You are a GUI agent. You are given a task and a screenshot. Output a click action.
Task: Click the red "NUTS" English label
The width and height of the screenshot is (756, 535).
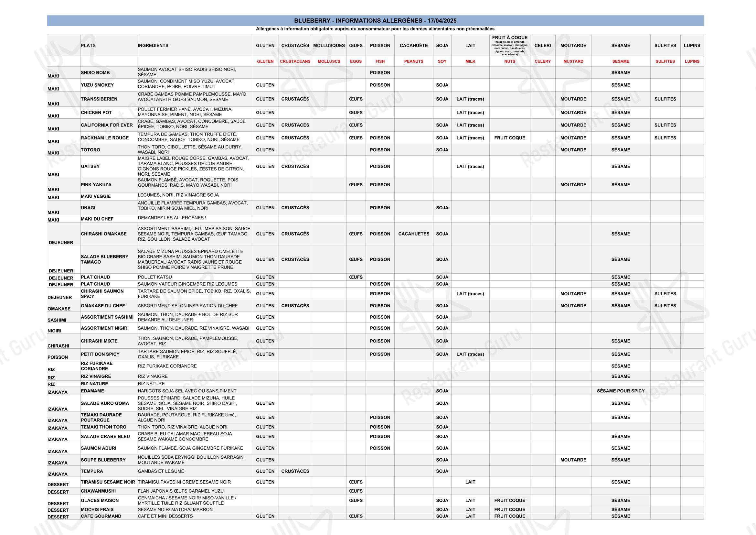click(510, 61)
